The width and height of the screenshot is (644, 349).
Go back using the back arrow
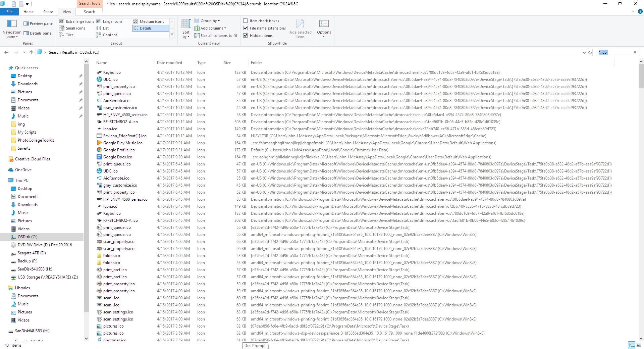6,52
